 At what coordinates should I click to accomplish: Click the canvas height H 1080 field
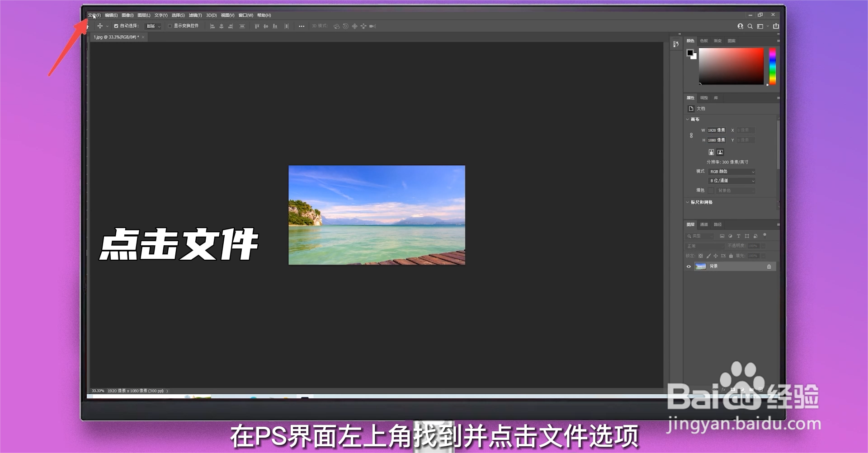[x=716, y=140]
